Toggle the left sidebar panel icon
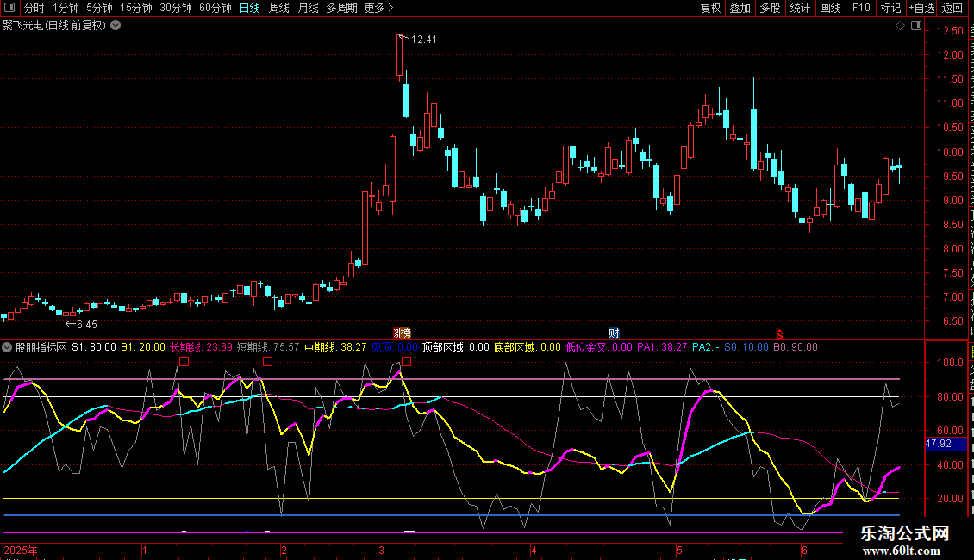974x560 pixels. [x=9, y=8]
